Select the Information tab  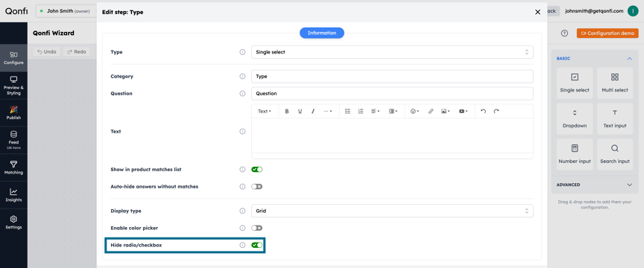coord(321,33)
